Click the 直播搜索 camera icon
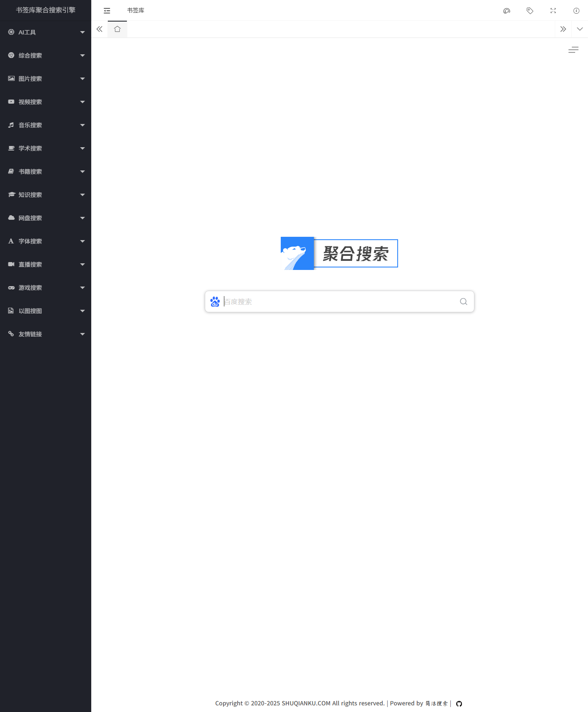 (x=11, y=264)
